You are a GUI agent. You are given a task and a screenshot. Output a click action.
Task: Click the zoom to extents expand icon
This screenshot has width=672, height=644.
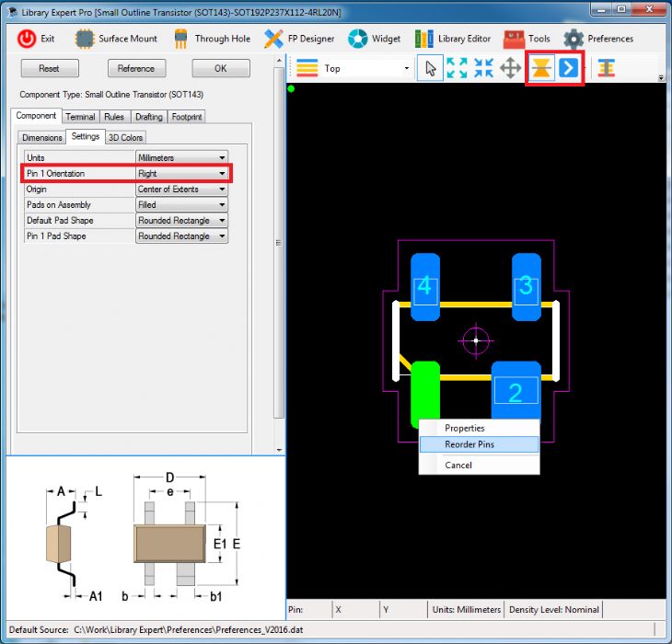[x=457, y=68]
